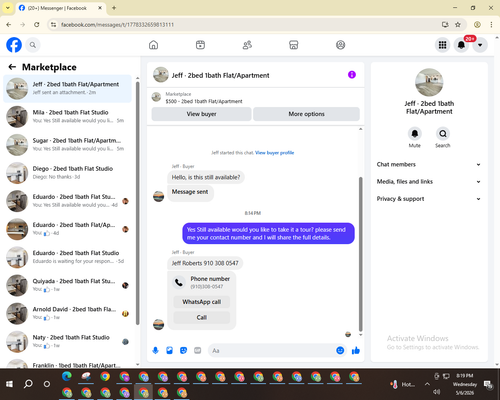Image resolution: width=500 pixels, height=400 pixels.
Task: Open the View buyer profile link
Action: point(274,153)
